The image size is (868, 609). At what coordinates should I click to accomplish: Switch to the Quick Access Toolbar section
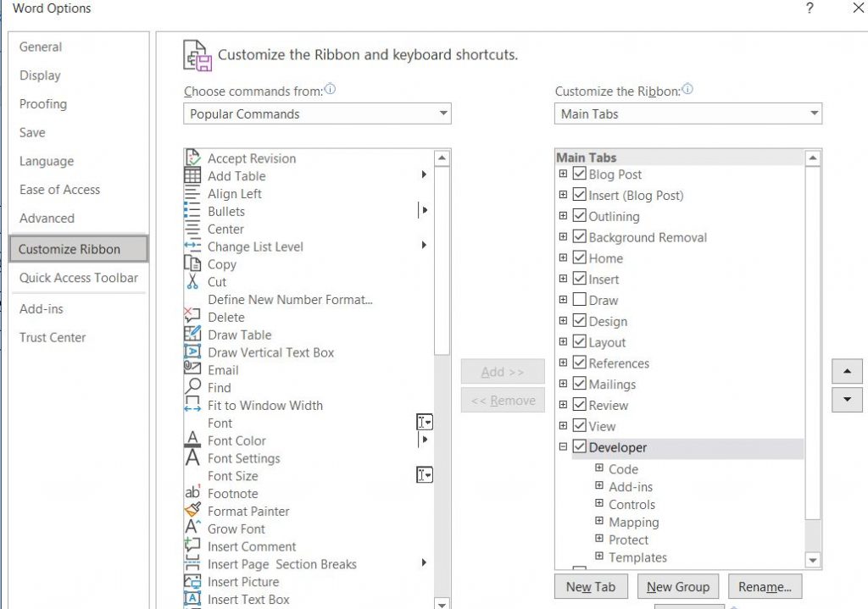pyautogui.click(x=79, y=278)
